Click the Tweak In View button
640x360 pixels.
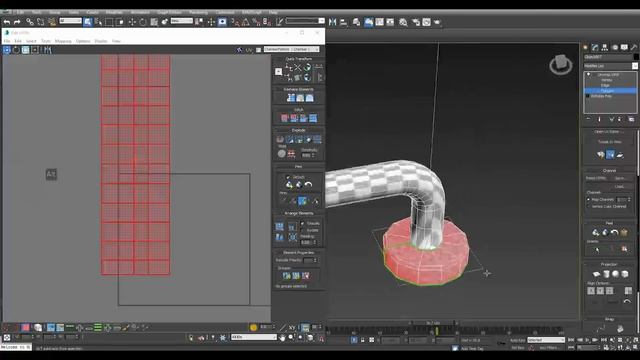609,142
